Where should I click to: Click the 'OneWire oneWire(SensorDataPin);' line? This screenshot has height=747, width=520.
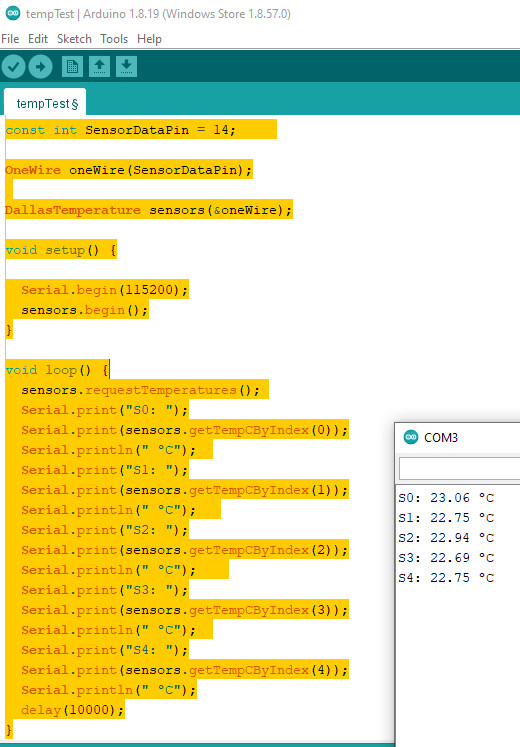click(129, 170)
